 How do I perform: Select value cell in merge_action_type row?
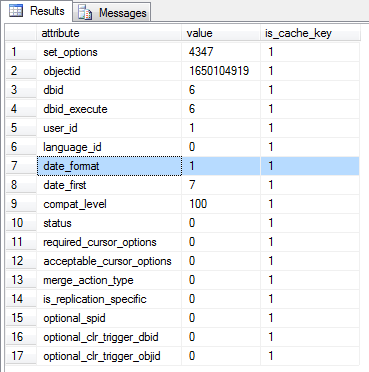coord(221,280)
